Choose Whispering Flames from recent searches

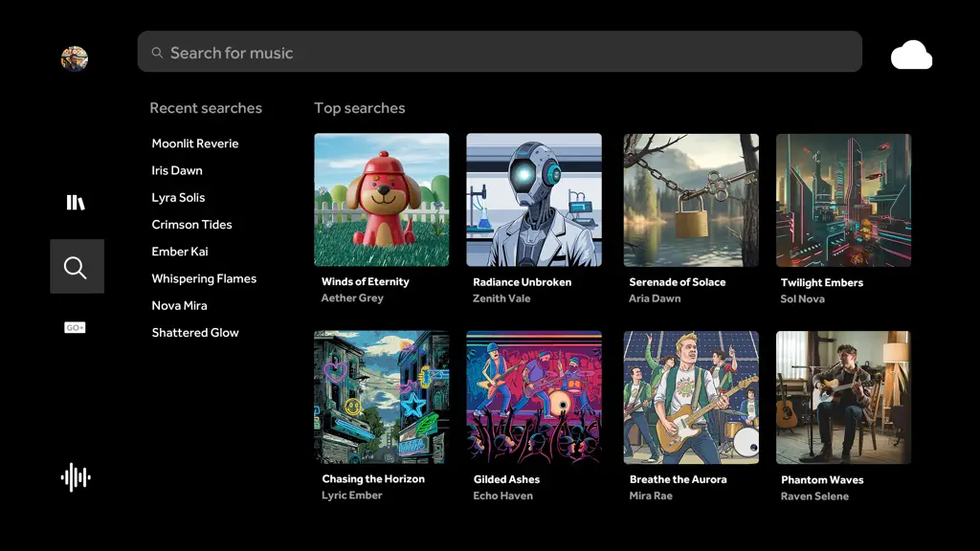click(x=204, y=278)
